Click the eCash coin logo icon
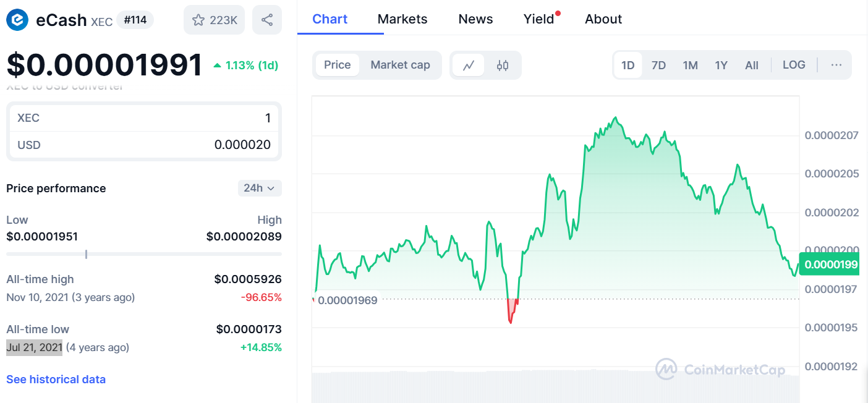Viewport: 868px width, 403px height. coord(17,19)
